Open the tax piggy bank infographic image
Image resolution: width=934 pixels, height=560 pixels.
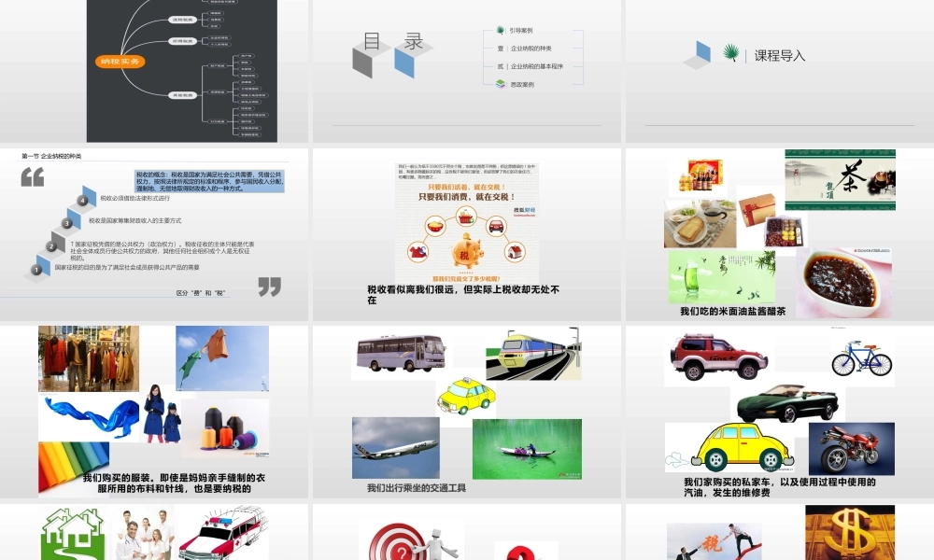[466, 224]
